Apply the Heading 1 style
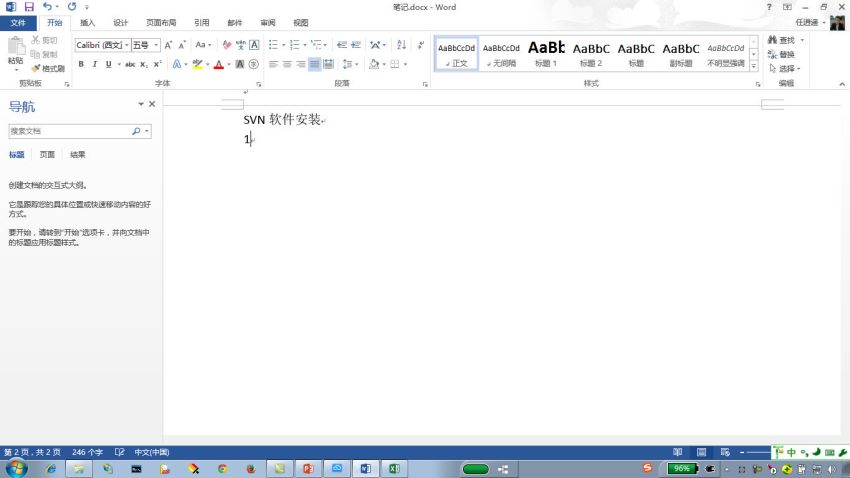 pos(546,54)
